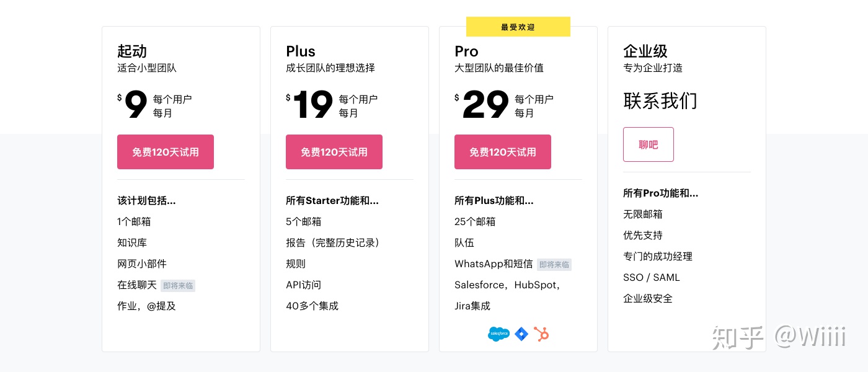The image size is (868, 372).
Task: Click the 知识库 feature item
Action: click(132, 242)
